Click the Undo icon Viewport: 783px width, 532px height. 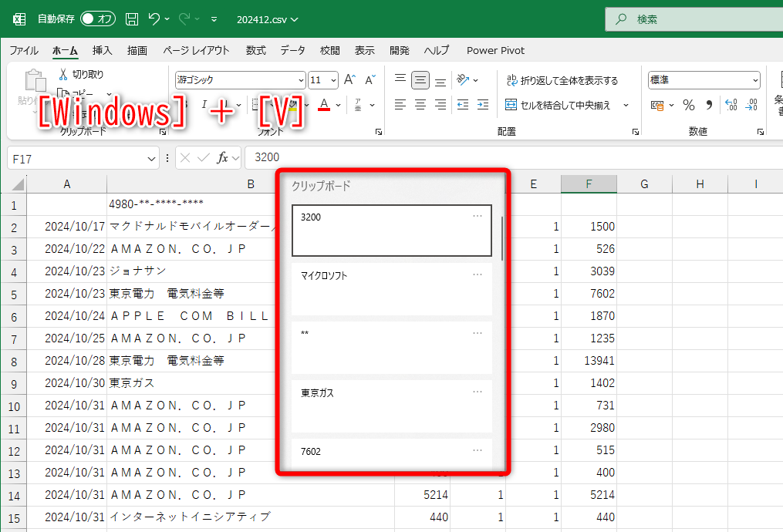pyautogui.click(x=154, y=19)
